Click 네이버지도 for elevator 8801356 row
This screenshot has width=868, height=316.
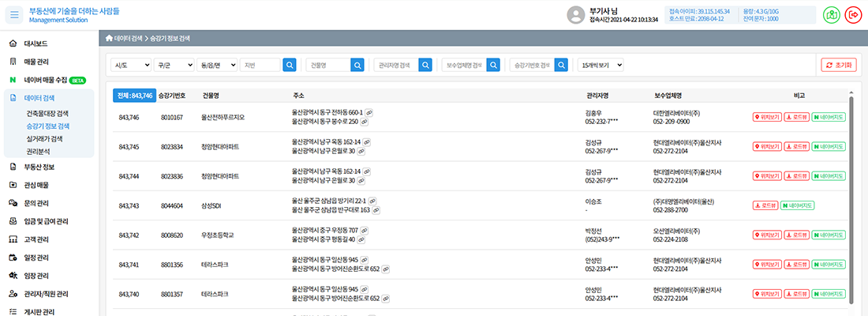(829, 265)
